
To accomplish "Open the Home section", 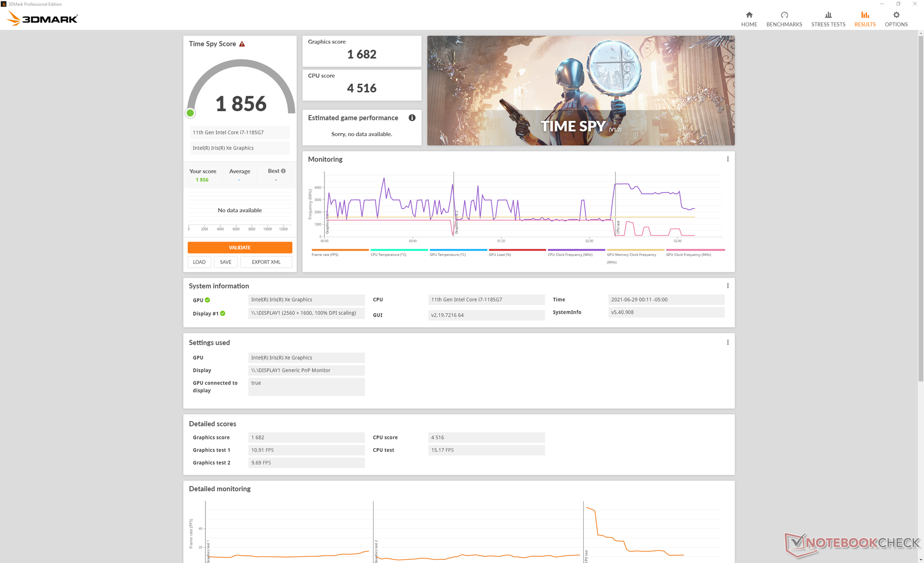I will (749, 19).
